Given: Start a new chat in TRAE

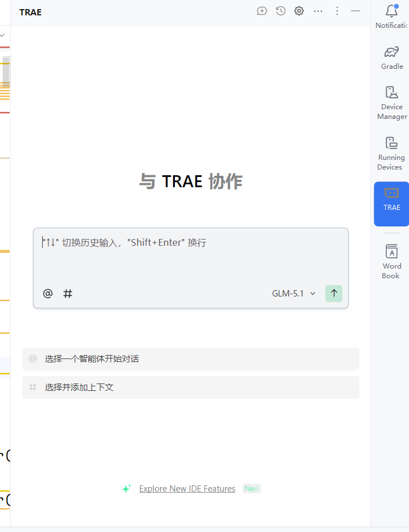Looking at the screenshot, I should 262,11.
